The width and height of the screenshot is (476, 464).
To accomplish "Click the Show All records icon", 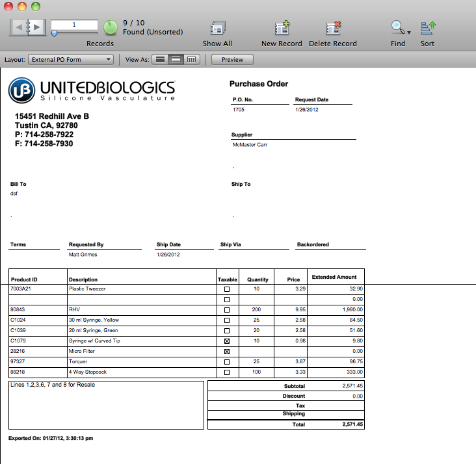I will (217, 29).
